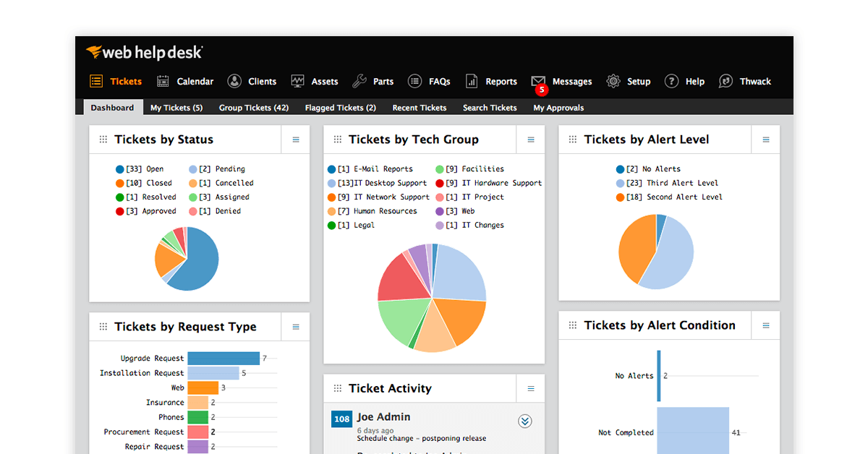
Task: Grab the Tickets by Request Type drag handle
Action: pos(103,327)
